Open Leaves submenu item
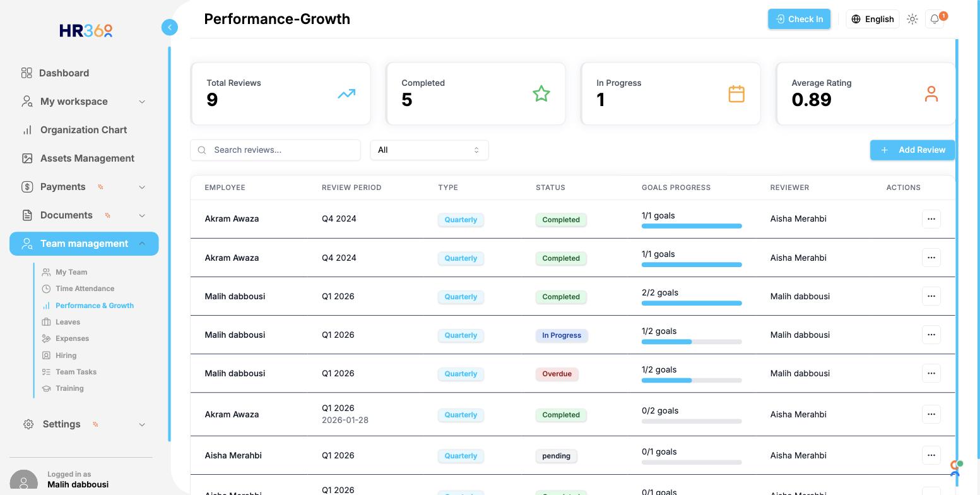The height and width of the screenshot is (495, 980). pyautogui.click(x=68, y=322)
